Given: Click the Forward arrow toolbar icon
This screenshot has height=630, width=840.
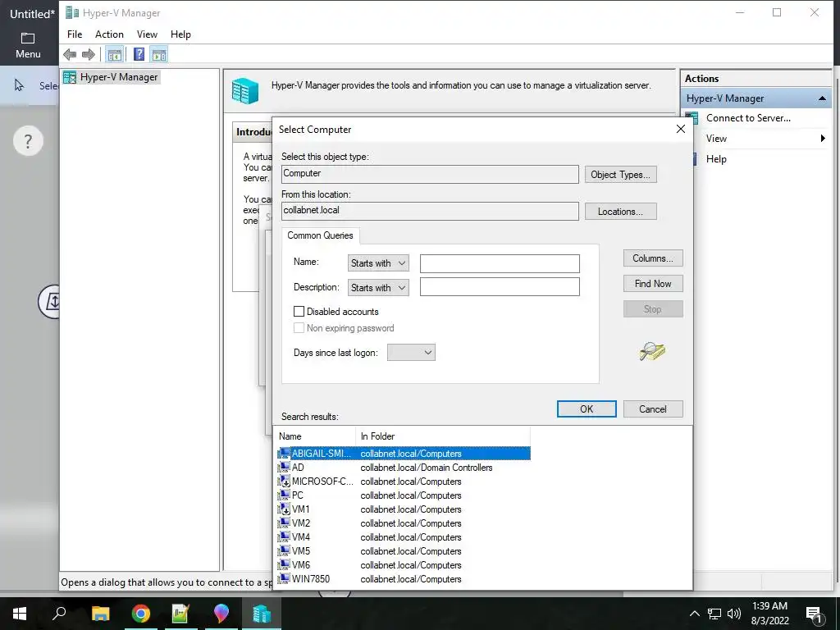Looking at the screenshot, I should coord(89,54).
